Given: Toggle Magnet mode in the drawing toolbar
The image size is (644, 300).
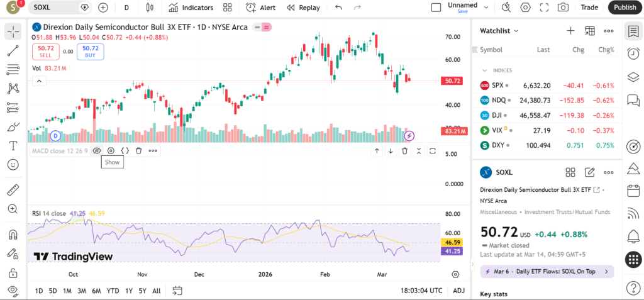Looking at the screenshot, I should (13, 235).
